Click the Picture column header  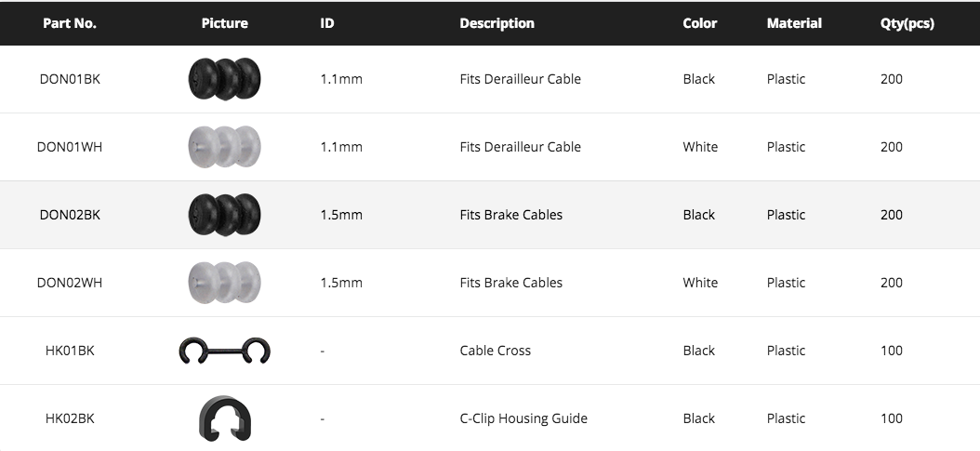[224, 23]
